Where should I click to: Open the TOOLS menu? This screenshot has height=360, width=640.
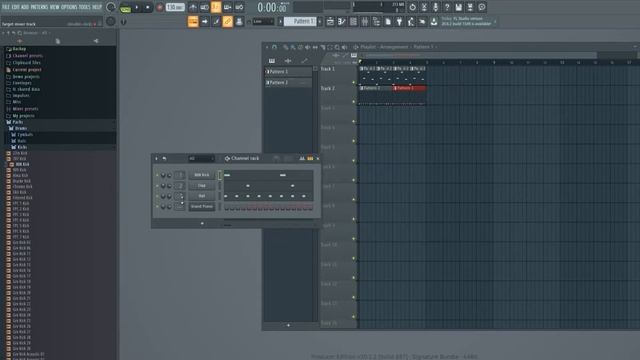tap(84, 7)
